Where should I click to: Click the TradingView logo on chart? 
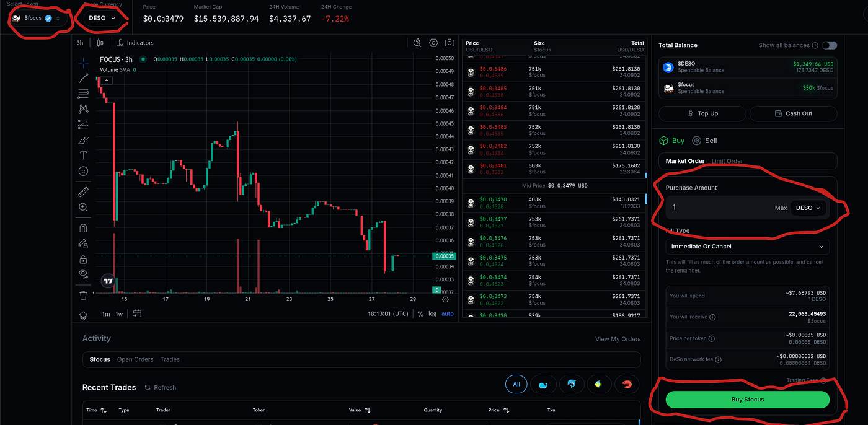click(108, 281)
